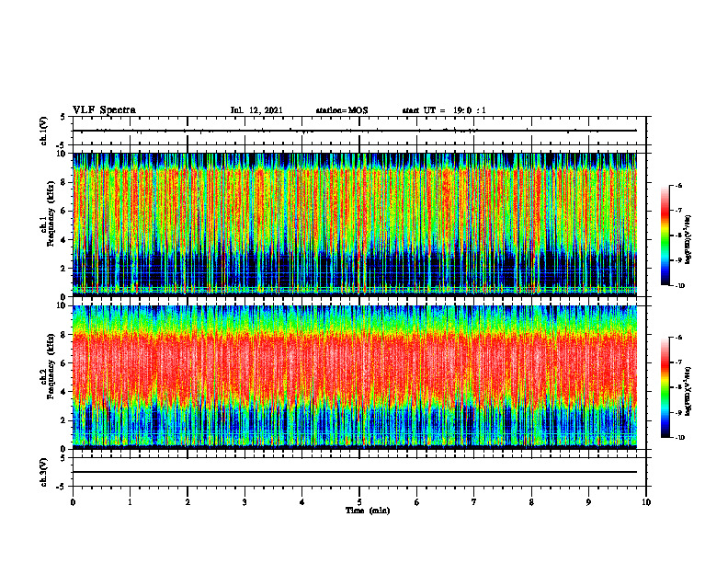
Task: Click time-axis tick label "9"
Action: coord(588,502)
